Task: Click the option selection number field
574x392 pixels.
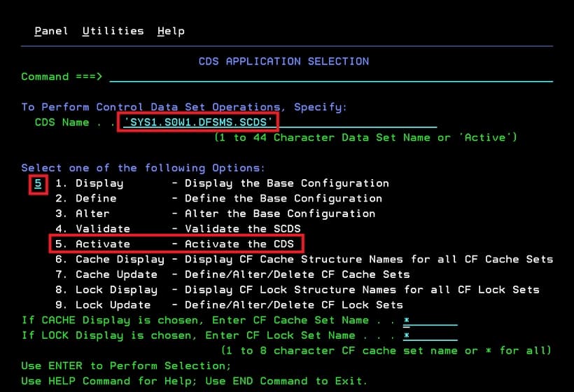Action: tap(38, 183)
